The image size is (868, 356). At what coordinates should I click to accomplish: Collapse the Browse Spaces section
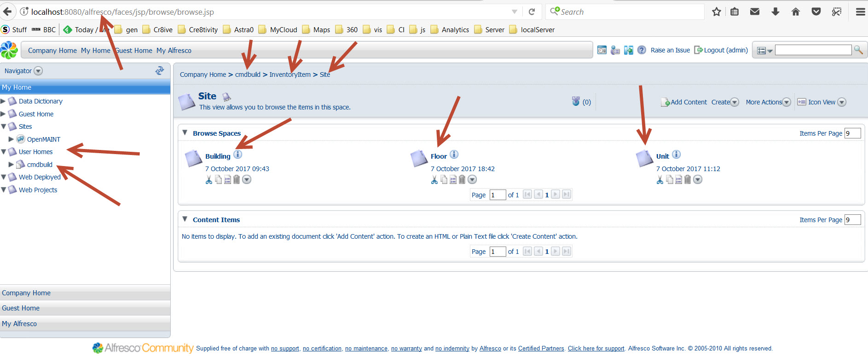pos(185,133)
